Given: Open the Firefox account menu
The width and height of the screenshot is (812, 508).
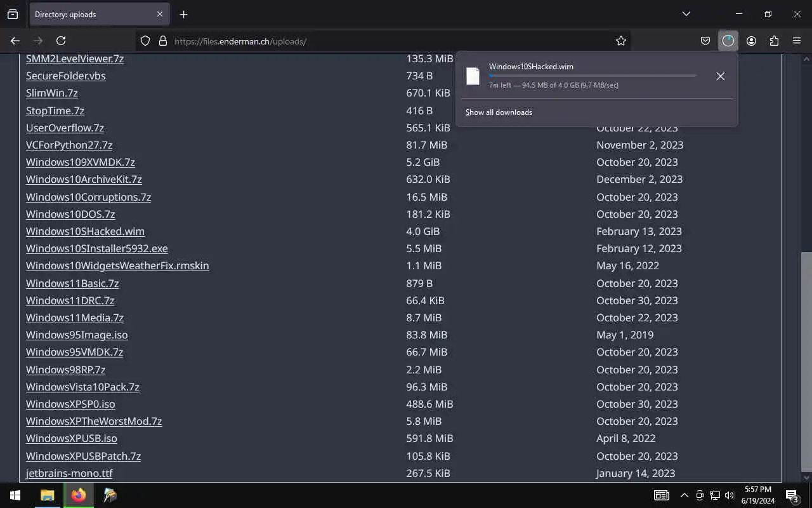Looking at the screenshot, I should click(x=751, y=41).
